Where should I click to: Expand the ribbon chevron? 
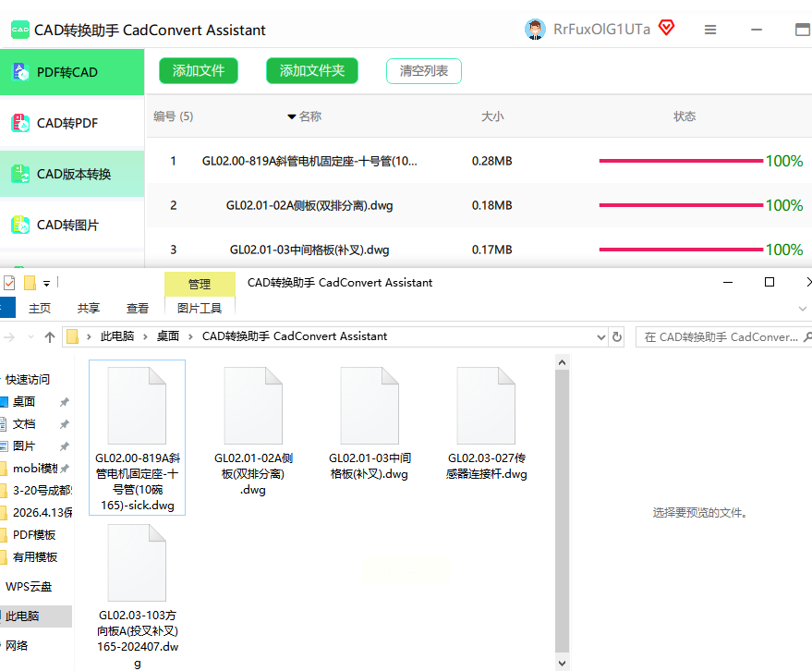pyautogui.click(x=802, y=309)
